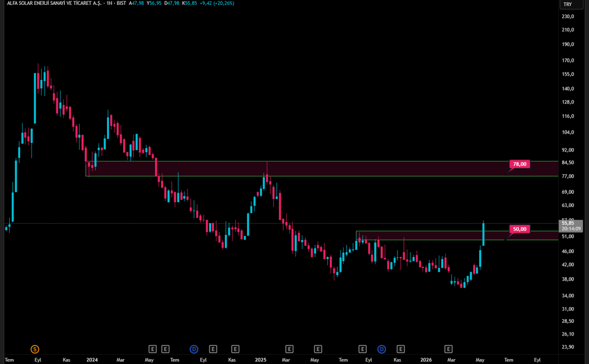This screenshot has width=589, height=364.
Task: Open the E earnings marker above Kas 2025
Action: (x=401, y=349)
